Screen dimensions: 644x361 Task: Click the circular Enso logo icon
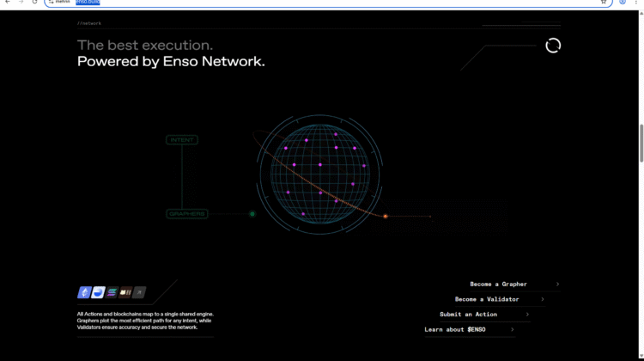point(553,46)
